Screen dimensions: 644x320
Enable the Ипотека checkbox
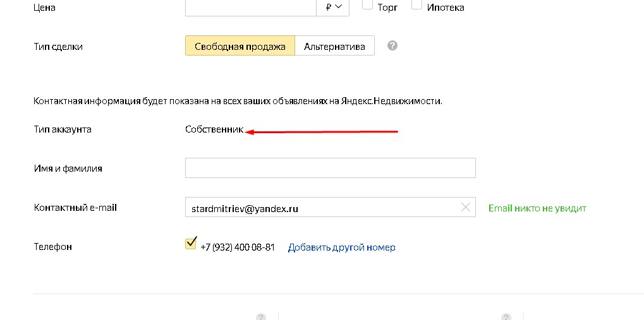(417, 5)
